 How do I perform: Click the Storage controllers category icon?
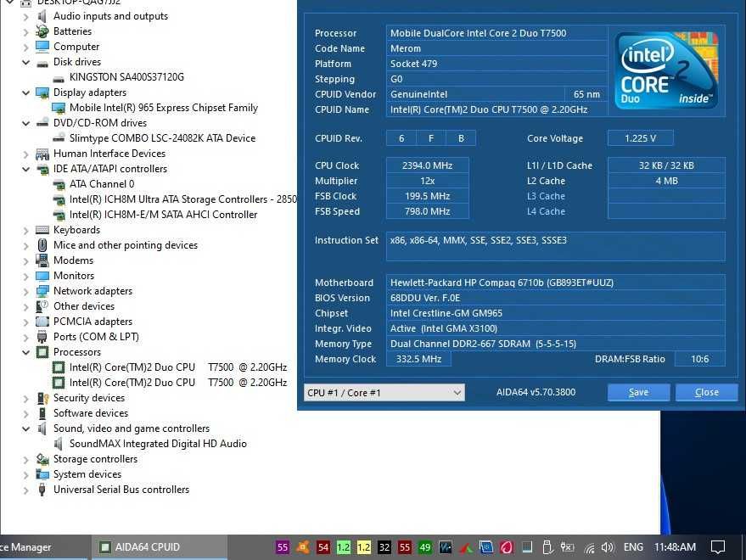[x=42, y=459]
